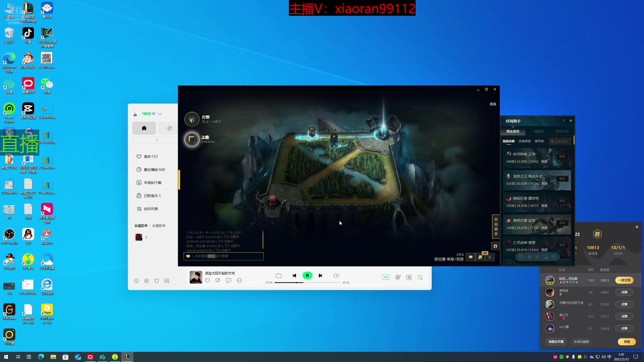Click the HQ sound quality badge
The width and height of the screenshot is (644, 362).
[x=386, y=277]
